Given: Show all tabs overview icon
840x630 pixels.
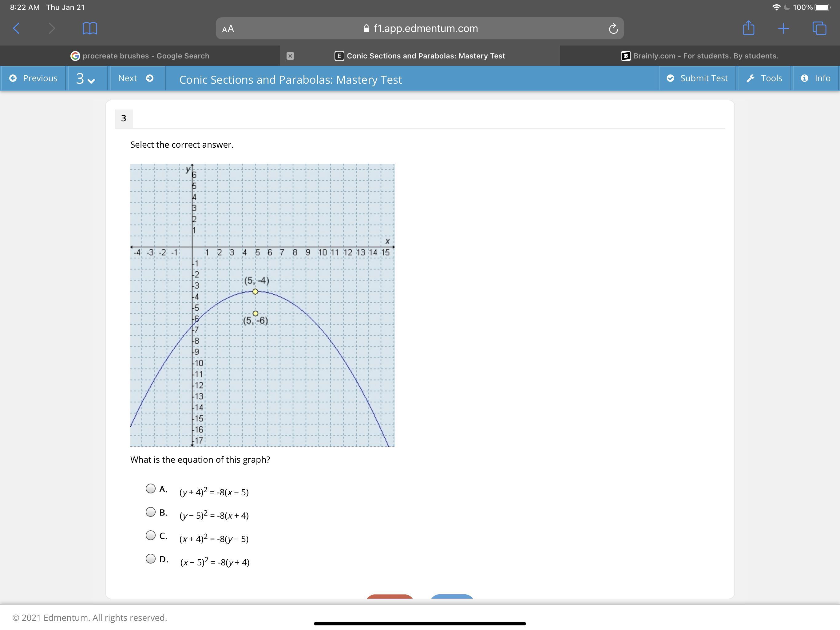Looking at the screenshot, I should tap(819, 28).
